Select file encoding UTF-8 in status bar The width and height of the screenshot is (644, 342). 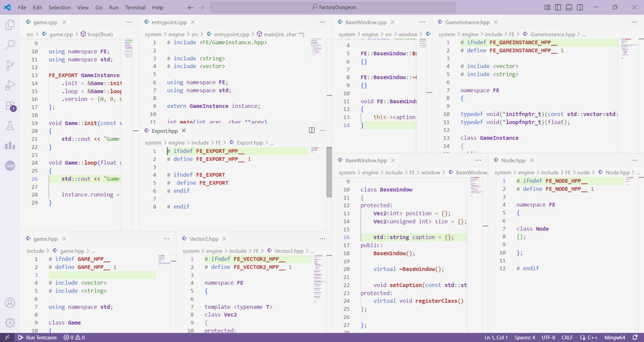click(x=548, y=338)
